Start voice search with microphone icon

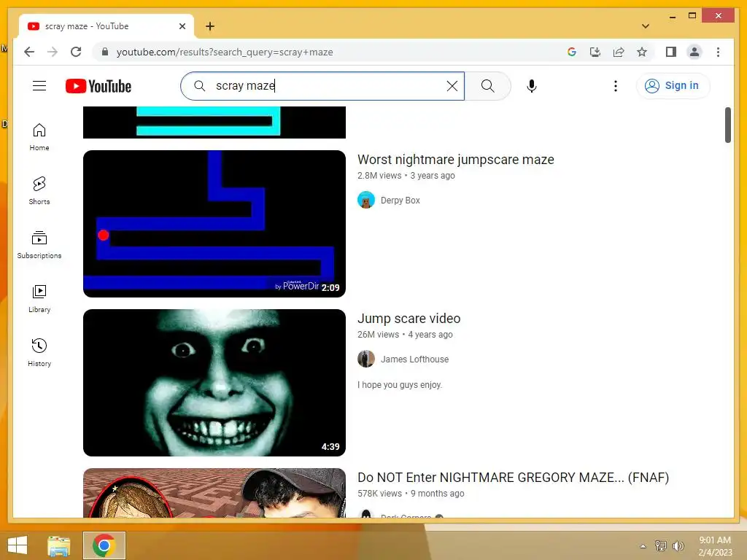[x=532, y=86]
